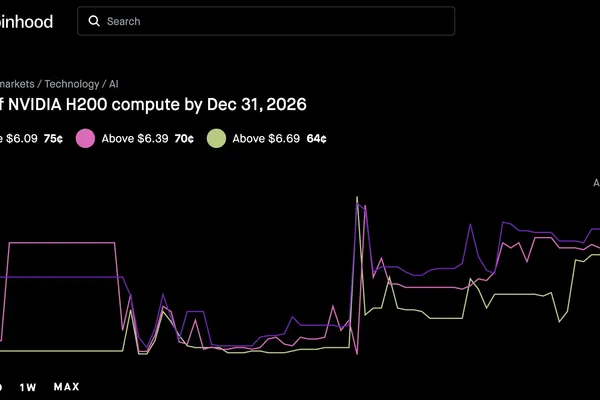Click the 64¢ price value
Viewport: 600px width, 400px height.
316,139
